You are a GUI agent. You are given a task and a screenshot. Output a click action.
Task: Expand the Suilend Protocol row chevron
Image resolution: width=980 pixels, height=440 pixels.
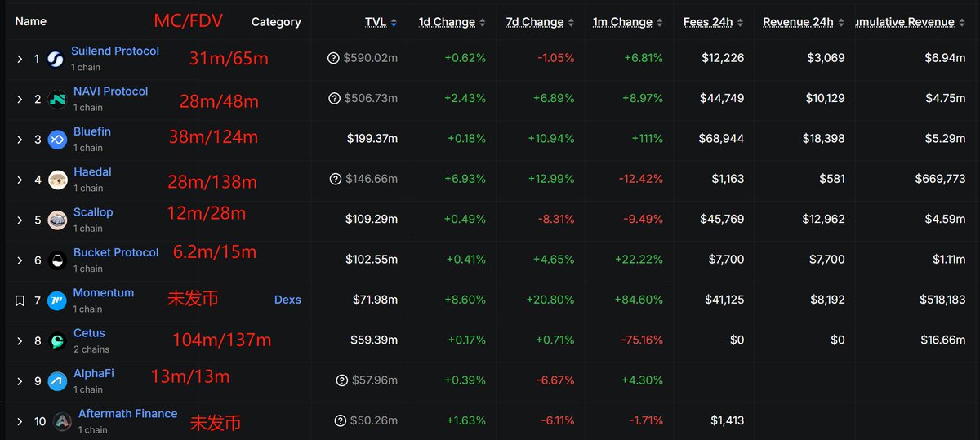[20, 59]
